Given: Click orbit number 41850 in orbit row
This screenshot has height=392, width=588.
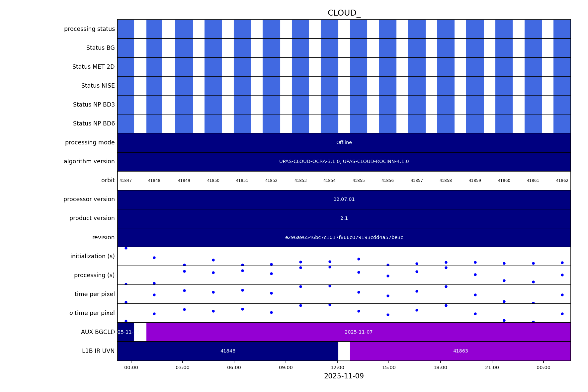Looking at the screenshot, I should point(213,181).
